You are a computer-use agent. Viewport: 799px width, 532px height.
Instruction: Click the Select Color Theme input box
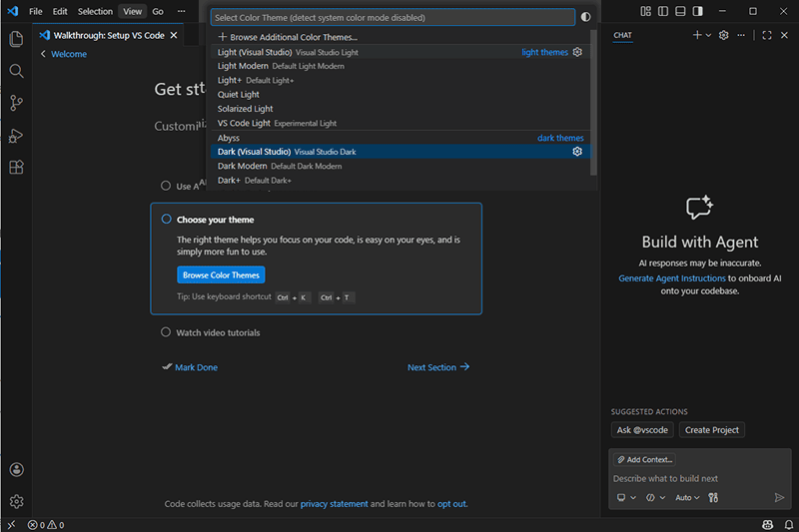click(x=393, y=17)
